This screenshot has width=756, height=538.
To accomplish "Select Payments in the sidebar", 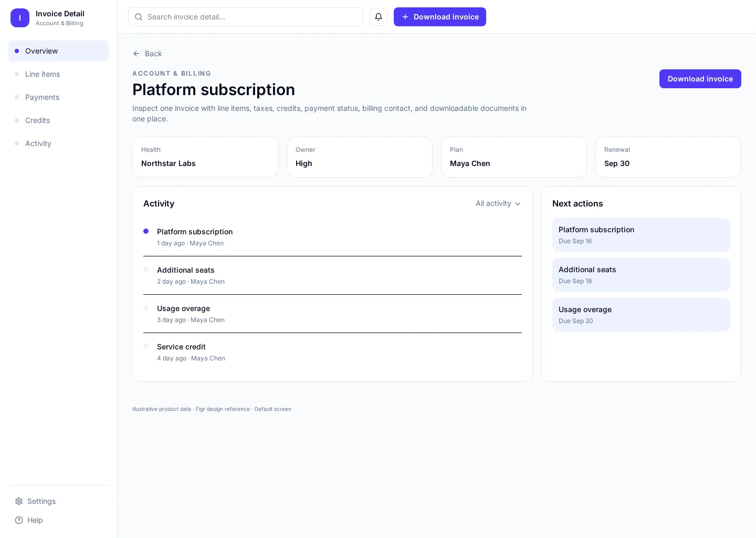I will [x=58, y=97].
